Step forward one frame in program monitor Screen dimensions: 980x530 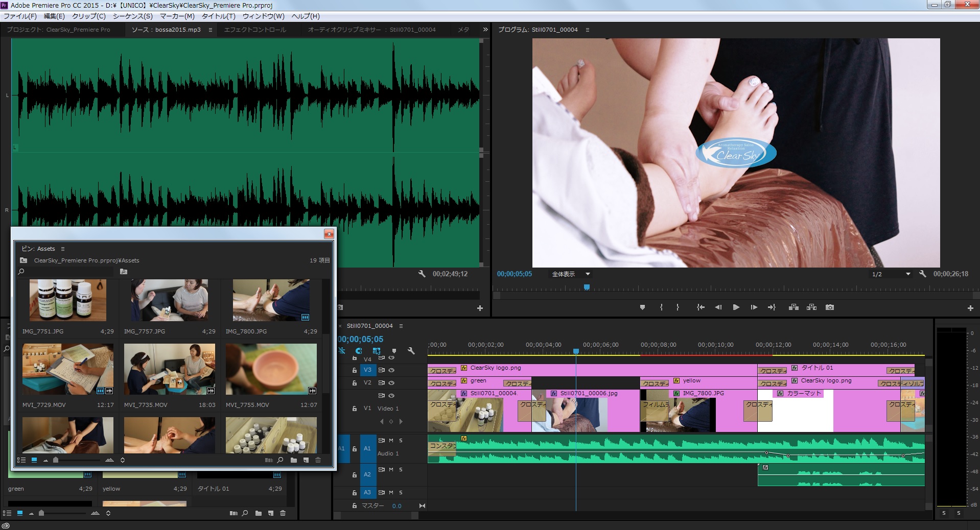click(x=754, y=307)
